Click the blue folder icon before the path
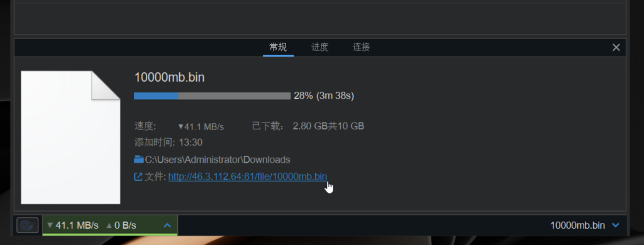The image size is (644, 245). [139, 159]
